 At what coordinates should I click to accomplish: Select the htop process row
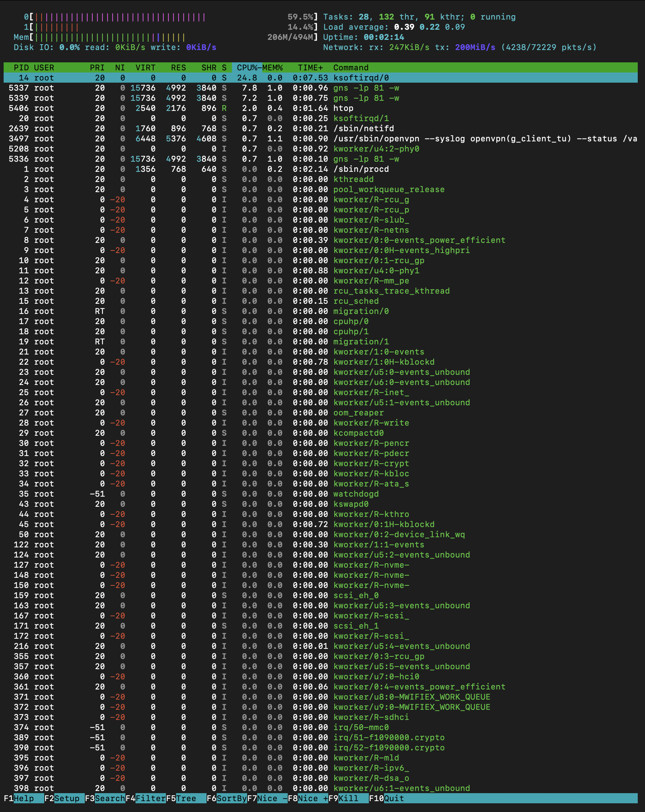[x=320, y=108]
